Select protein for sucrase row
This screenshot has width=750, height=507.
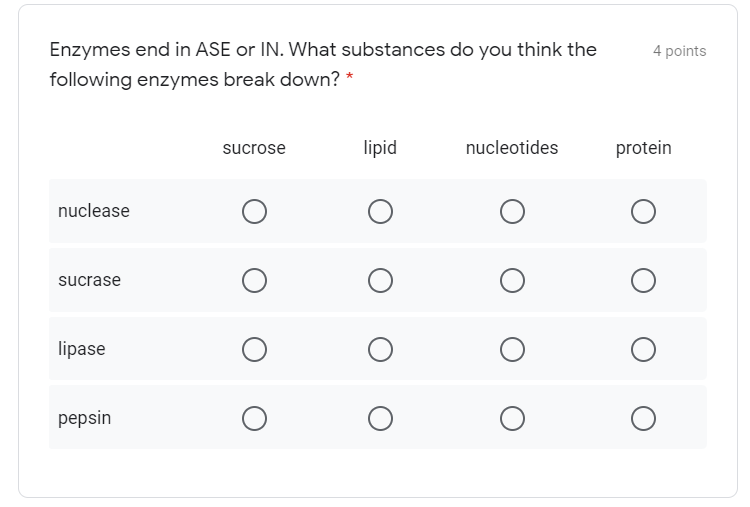[643, 280]
